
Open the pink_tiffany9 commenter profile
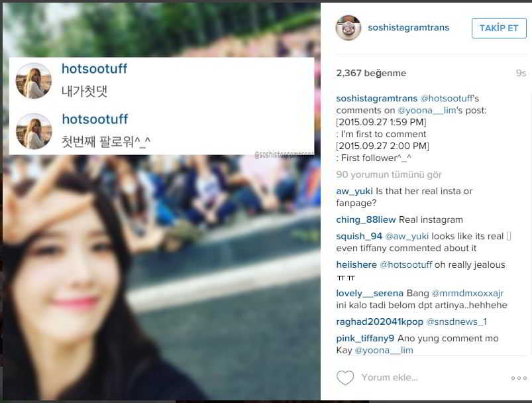(365, 338)
